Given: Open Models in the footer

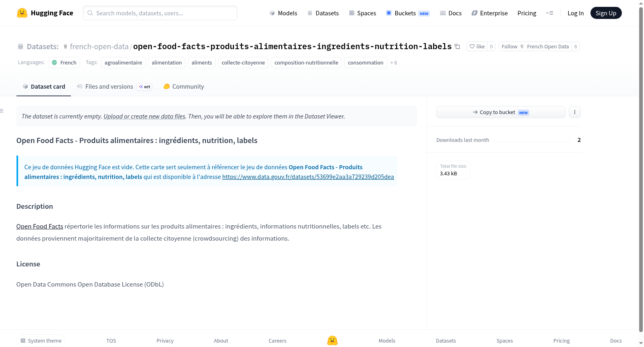Looking at the screenshot, I should click(x=387, y=341).
